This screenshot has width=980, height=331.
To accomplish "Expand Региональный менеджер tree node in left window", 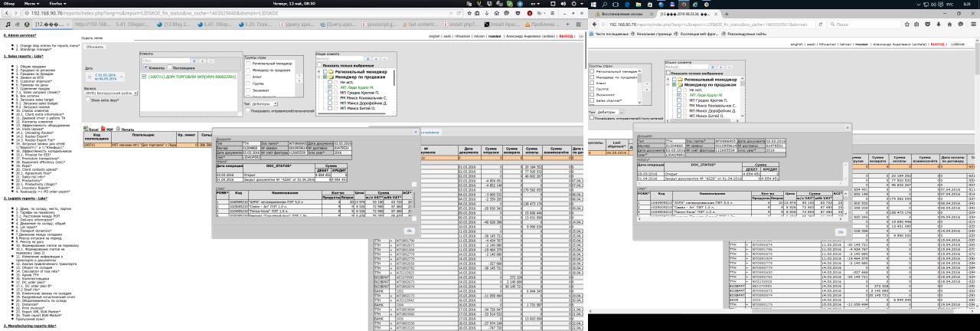I will pos(318,72).
